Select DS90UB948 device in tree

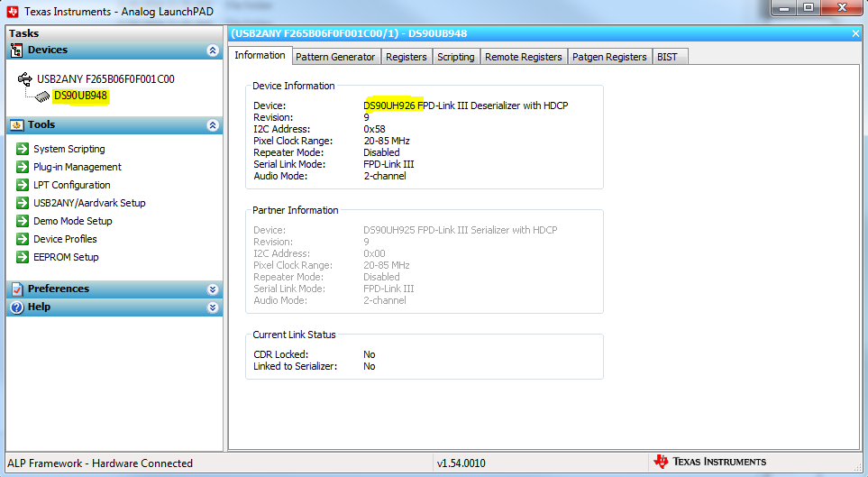pos(80,96)
